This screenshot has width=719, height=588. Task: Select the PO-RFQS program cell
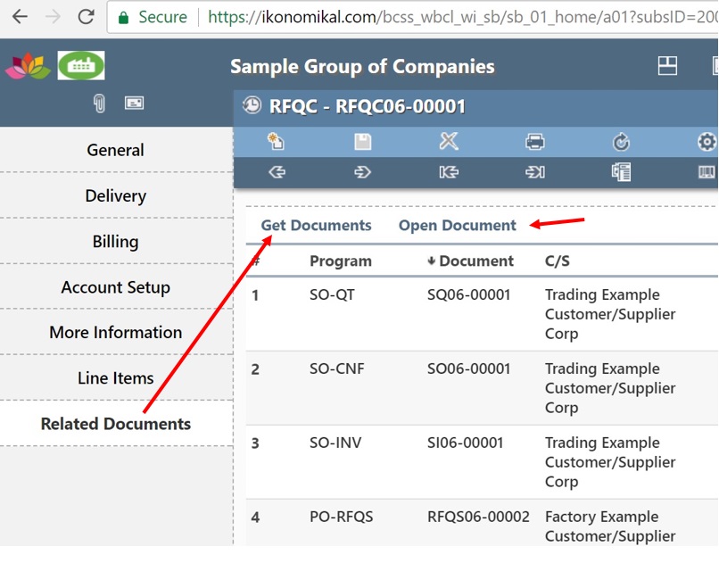point(341,517)
